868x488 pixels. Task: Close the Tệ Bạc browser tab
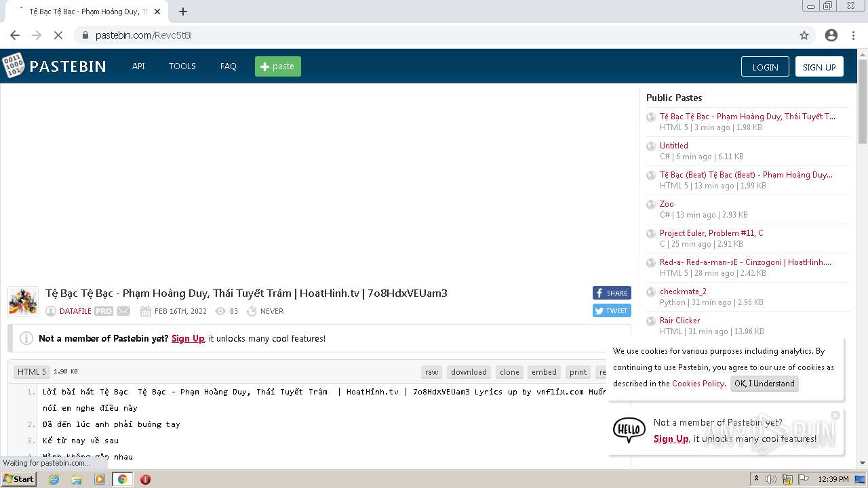click(x=157, y=12)
